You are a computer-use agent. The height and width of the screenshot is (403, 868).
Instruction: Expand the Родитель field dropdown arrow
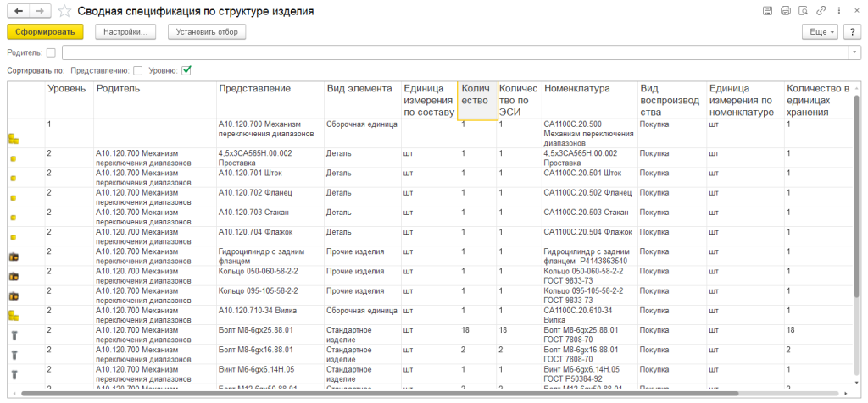coord(854,52)
